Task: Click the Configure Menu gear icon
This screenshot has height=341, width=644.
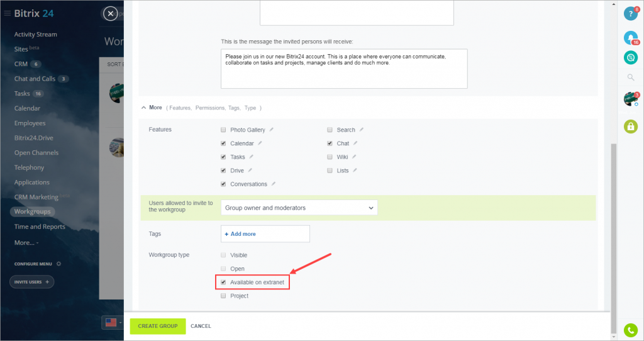Action: point(58,264)
